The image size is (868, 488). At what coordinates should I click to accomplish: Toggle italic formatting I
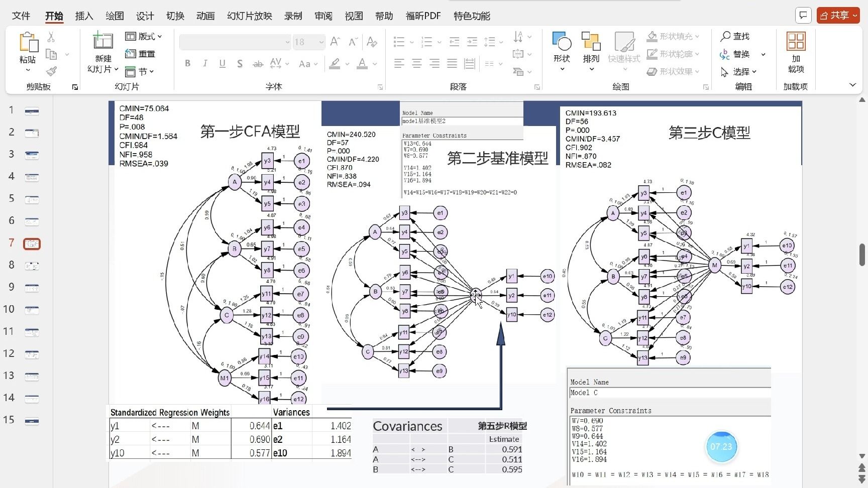tap(205, 63)
